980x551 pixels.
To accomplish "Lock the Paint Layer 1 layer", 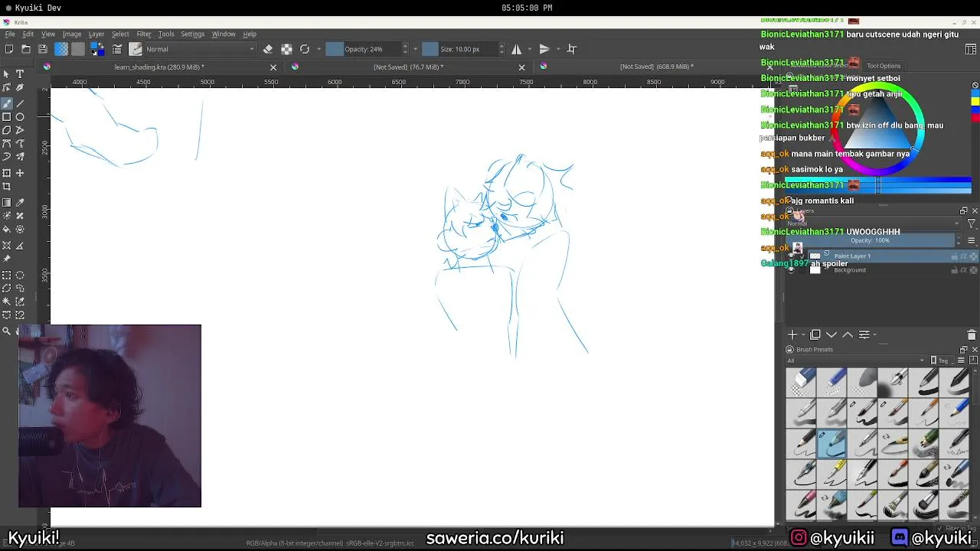I will 955,256.
